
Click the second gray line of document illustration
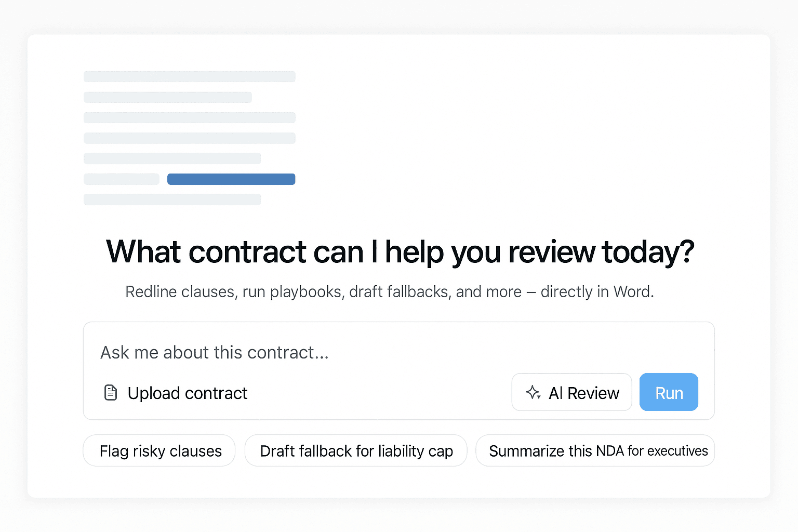point(168,97)
